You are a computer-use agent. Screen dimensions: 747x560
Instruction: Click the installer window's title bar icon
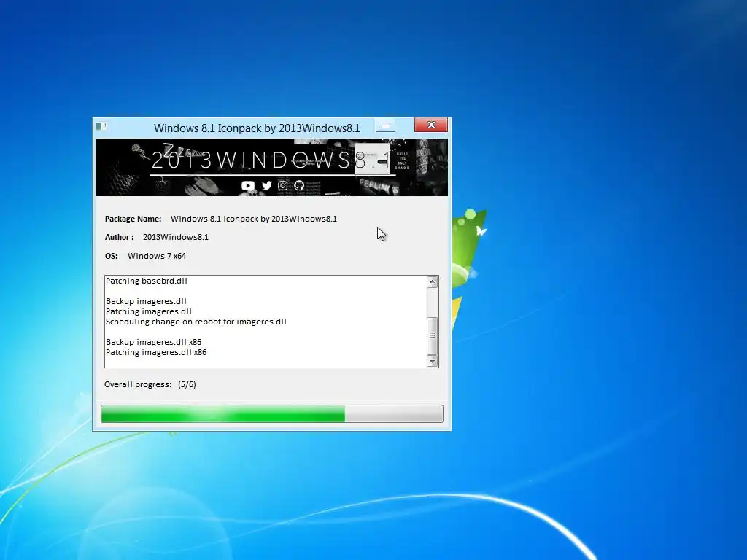pos(101,126)
